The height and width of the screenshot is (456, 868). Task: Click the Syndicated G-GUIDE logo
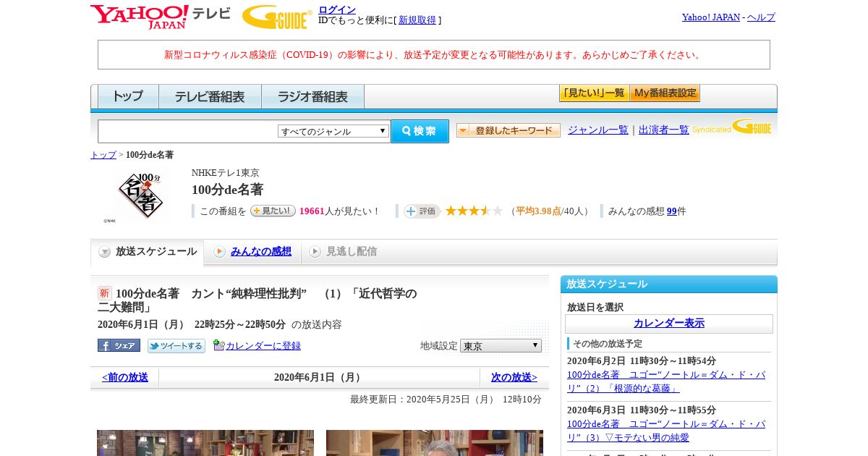pyautogui.click(x=731, y=127)
